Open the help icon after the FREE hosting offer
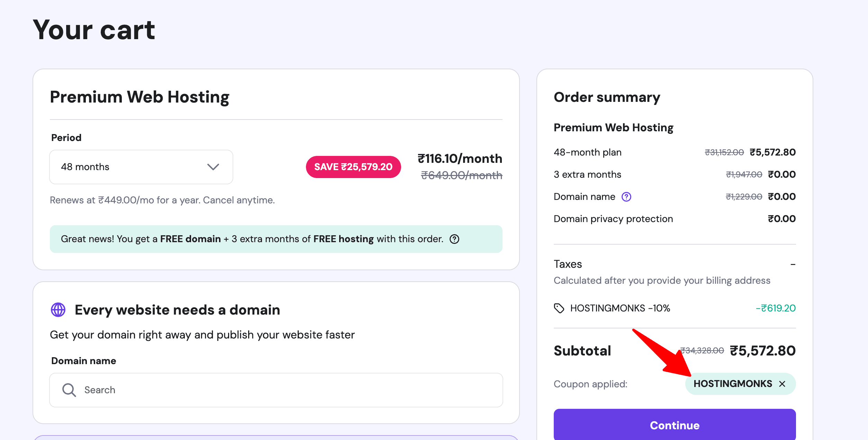868x440 pixels. 455,239
